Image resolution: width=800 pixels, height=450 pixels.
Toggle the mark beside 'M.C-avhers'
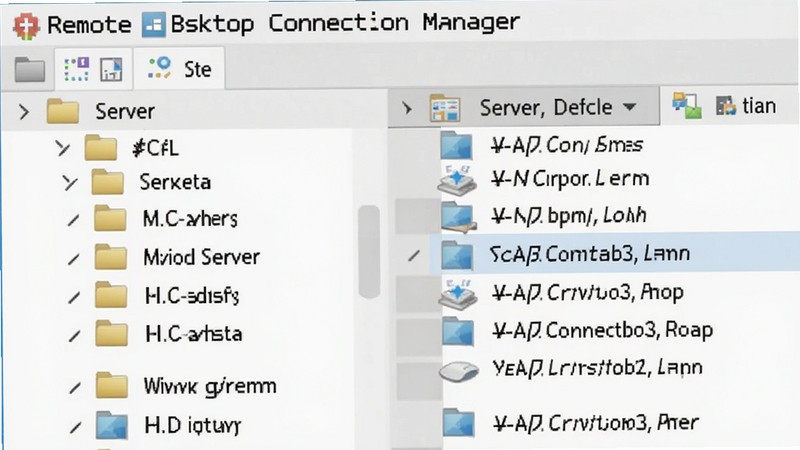73,220
